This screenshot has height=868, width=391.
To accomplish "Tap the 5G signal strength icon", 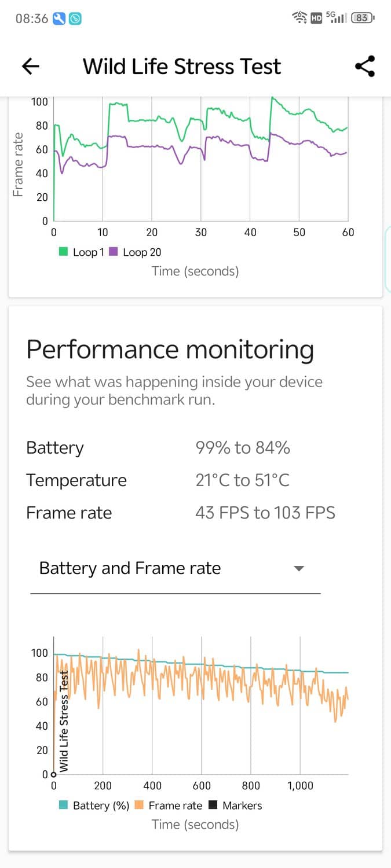I will (337, 17).
